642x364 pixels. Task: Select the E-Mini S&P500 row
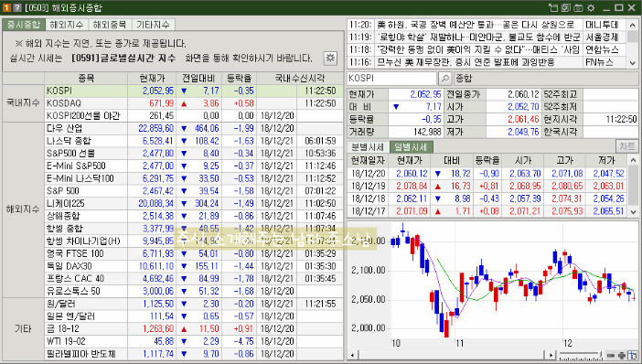194,166
